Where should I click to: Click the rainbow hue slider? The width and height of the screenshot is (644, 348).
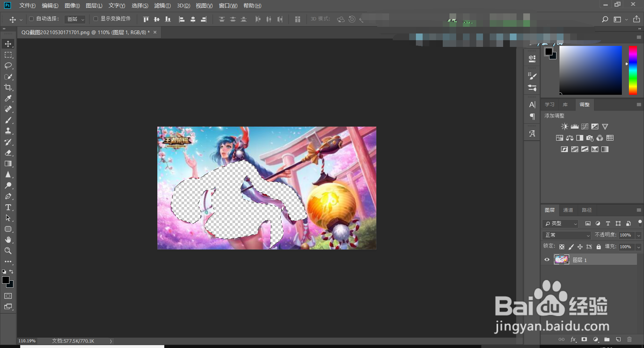coord(633,70)
